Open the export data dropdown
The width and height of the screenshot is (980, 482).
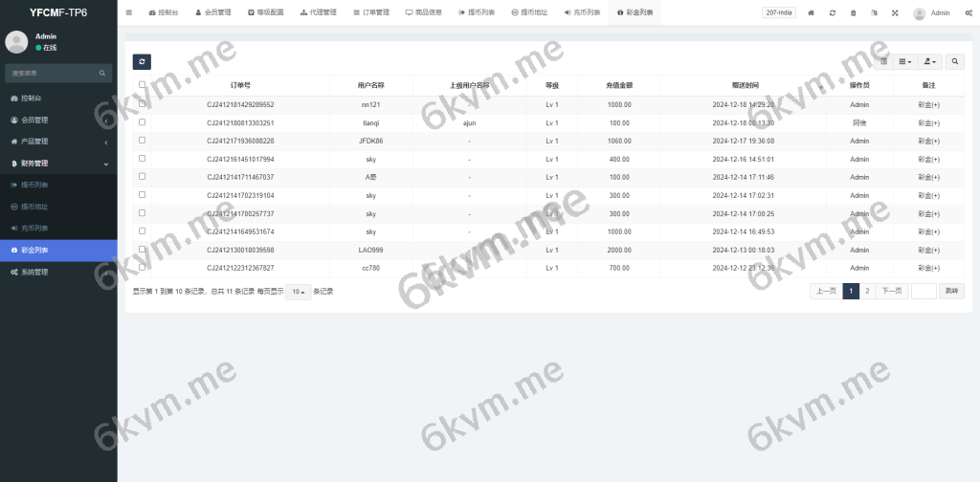(930, 61)
